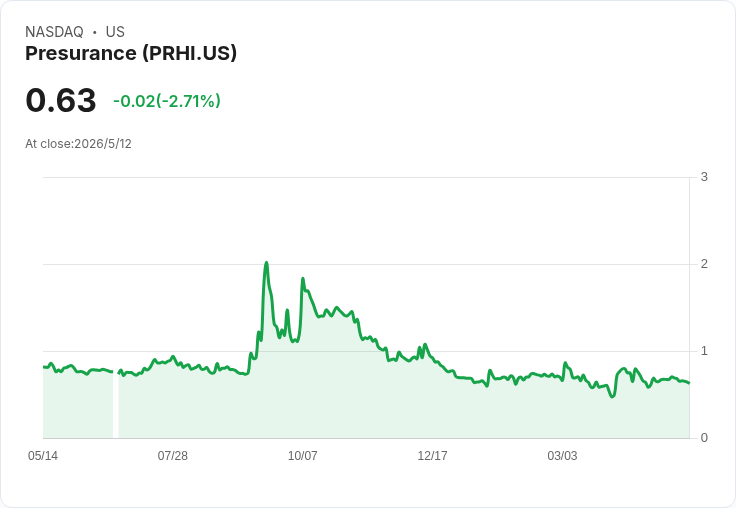Click the US market label
736x508 pixels.
click(x=115, y=32)
